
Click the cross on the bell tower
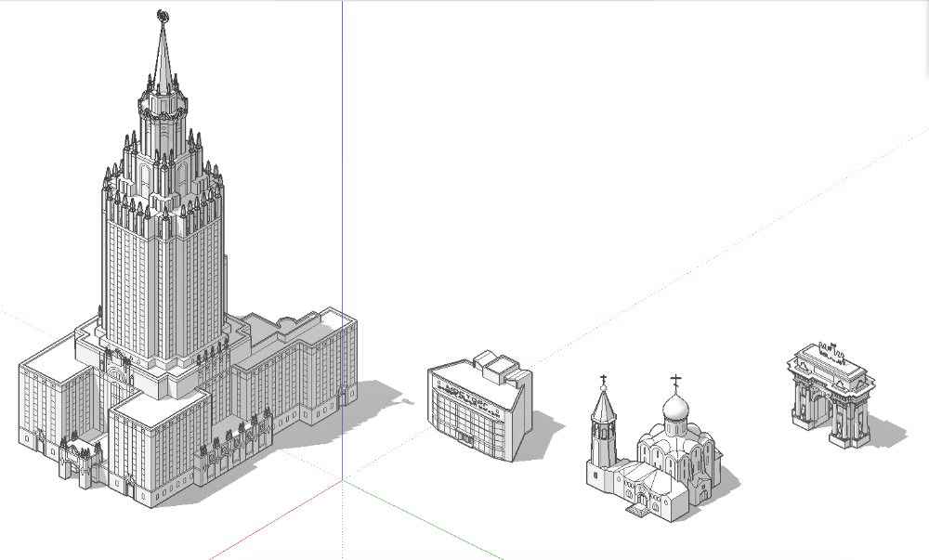(x=604, y=379)
